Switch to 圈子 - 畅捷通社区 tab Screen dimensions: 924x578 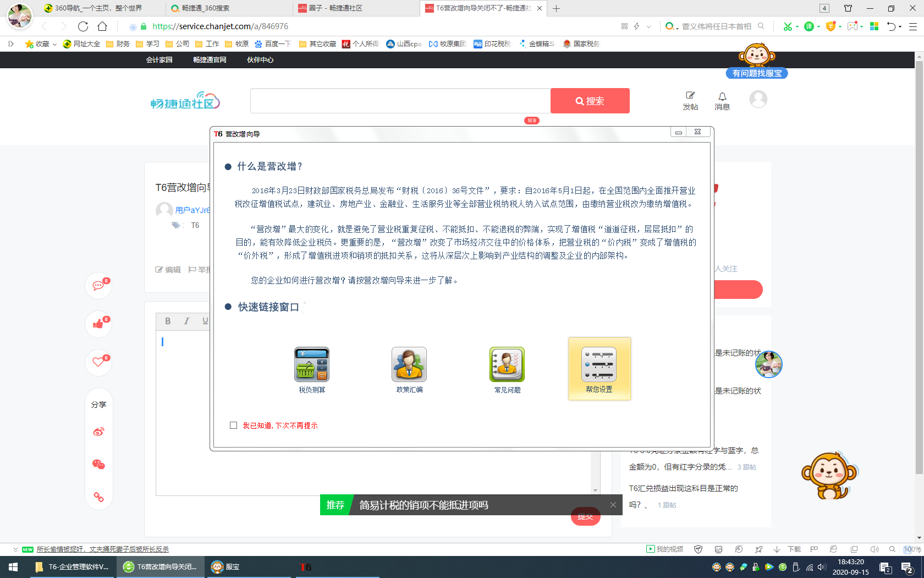356,8
